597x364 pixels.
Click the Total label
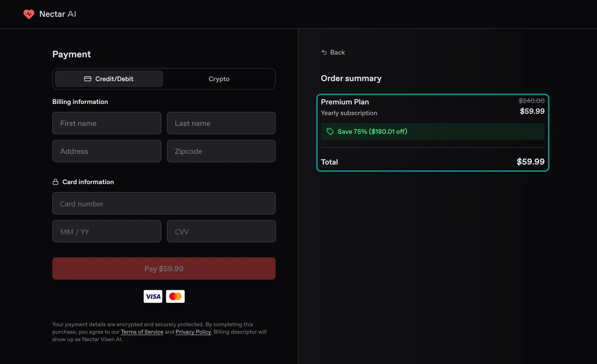pos(329,162)
